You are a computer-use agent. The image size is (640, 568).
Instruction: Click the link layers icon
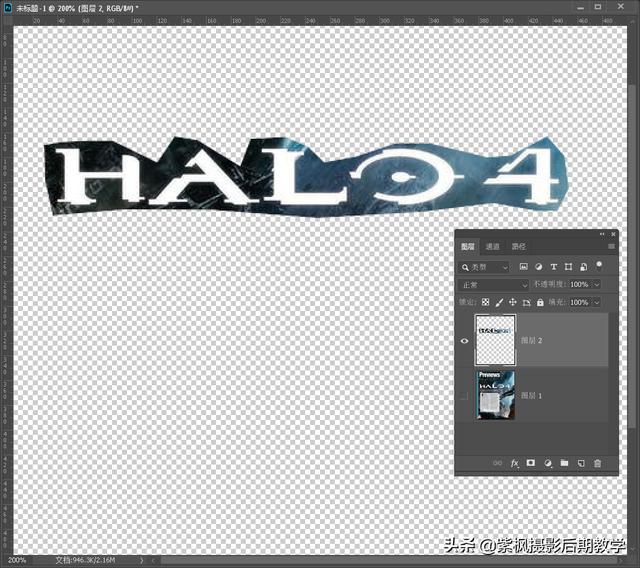(x=498, y=463)
